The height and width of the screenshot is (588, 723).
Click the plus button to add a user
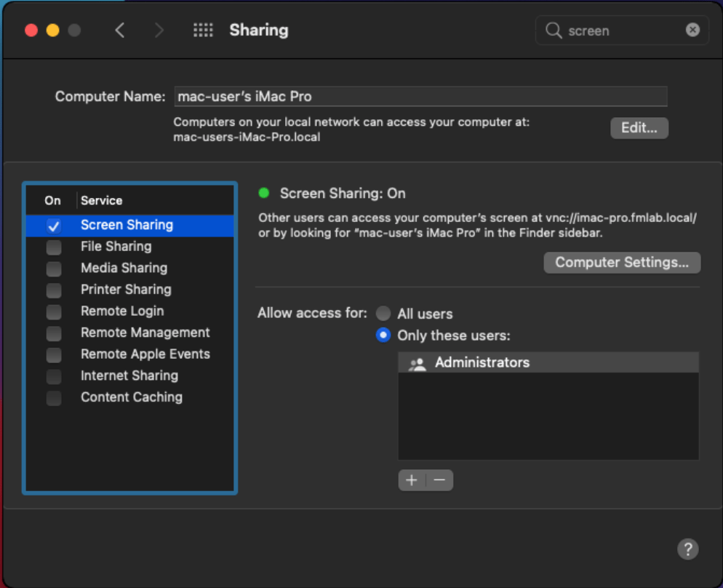[412, 480]
